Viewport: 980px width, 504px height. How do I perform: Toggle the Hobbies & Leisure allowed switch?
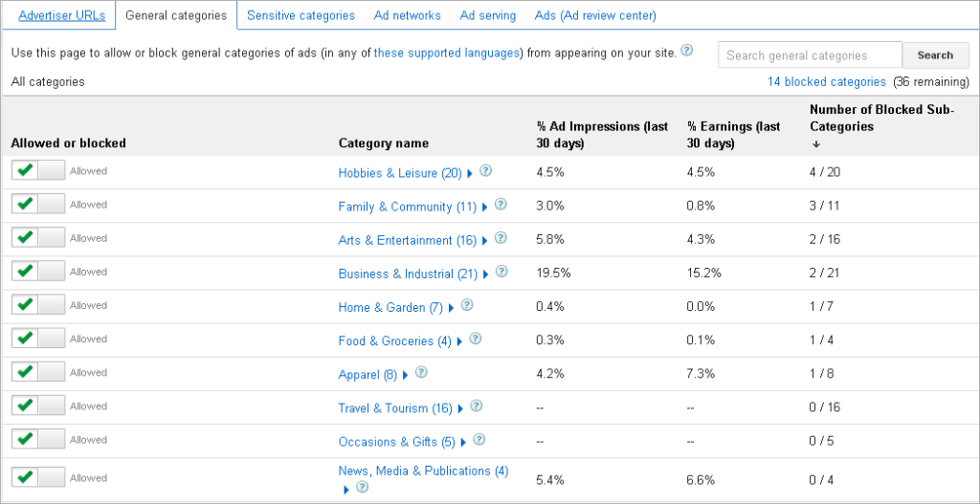tap(38, 171)
